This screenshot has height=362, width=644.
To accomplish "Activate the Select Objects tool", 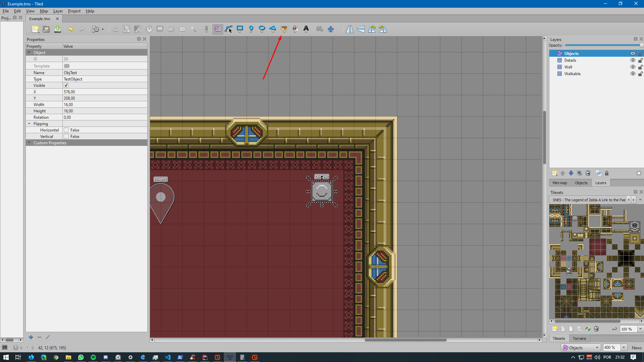I will [x=217, y=29].
